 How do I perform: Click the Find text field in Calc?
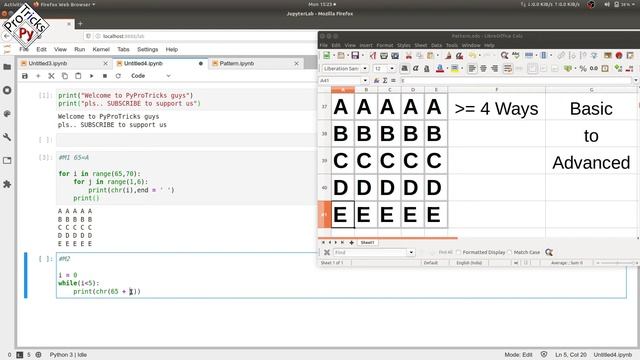pyautogui.click(x=371, y=252)
